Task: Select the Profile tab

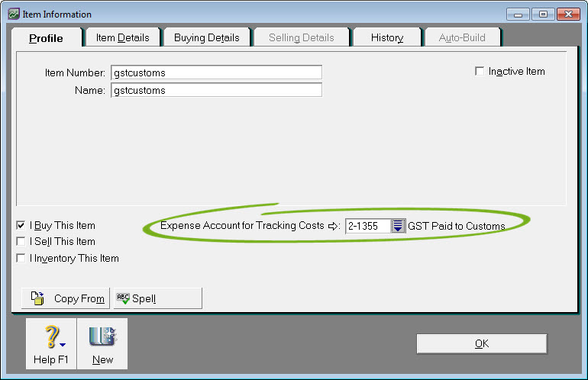Action: click(46, 38)
